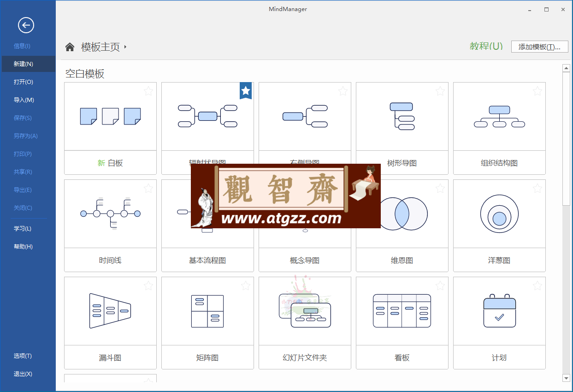Select the 维恩图 Venn diagram icon
The image size is (573, 392).
point(402,214)
